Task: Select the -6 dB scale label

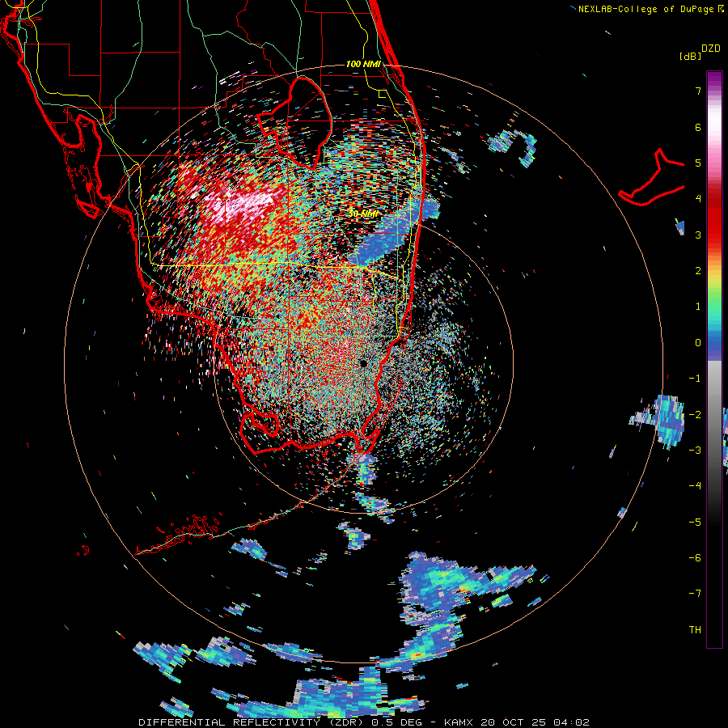Action: coord(695,557)
